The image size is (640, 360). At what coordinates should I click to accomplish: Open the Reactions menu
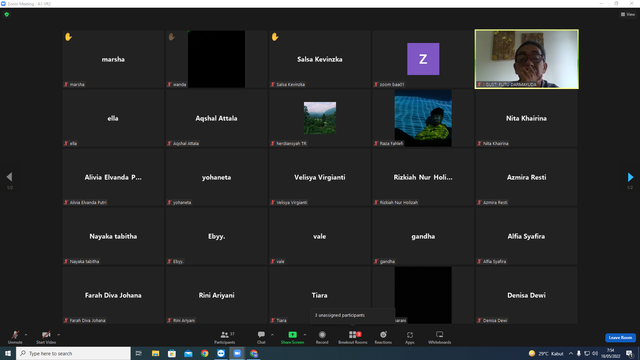[x=383, y=337]
